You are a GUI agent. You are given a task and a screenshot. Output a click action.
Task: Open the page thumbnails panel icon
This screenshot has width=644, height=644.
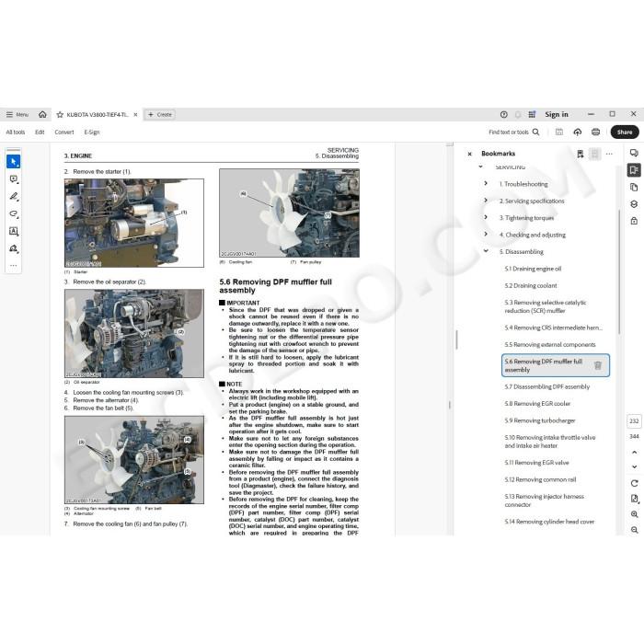[x=634, y=188]
